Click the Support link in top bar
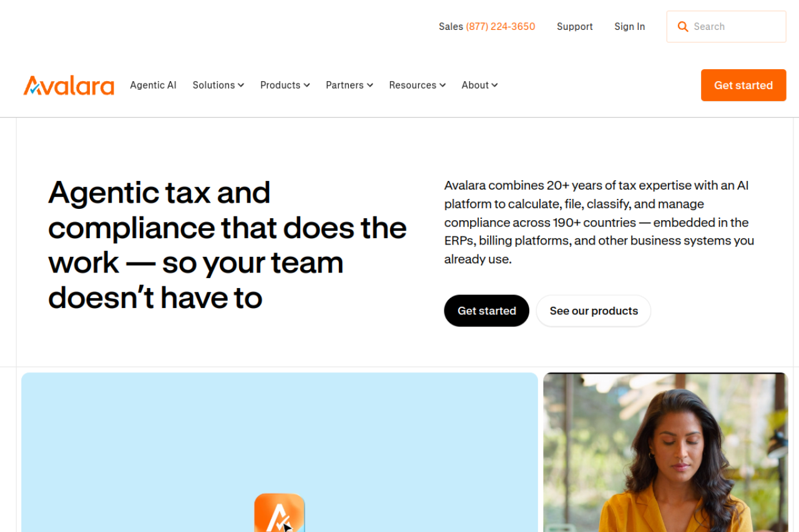Viewport: 799px width, 532px height. click(575, 27)
